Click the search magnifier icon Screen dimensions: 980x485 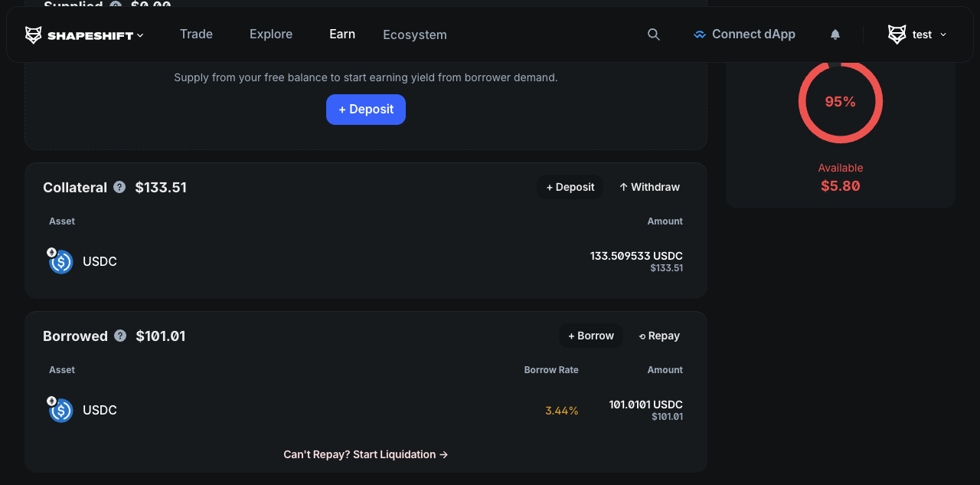(653, 34)
